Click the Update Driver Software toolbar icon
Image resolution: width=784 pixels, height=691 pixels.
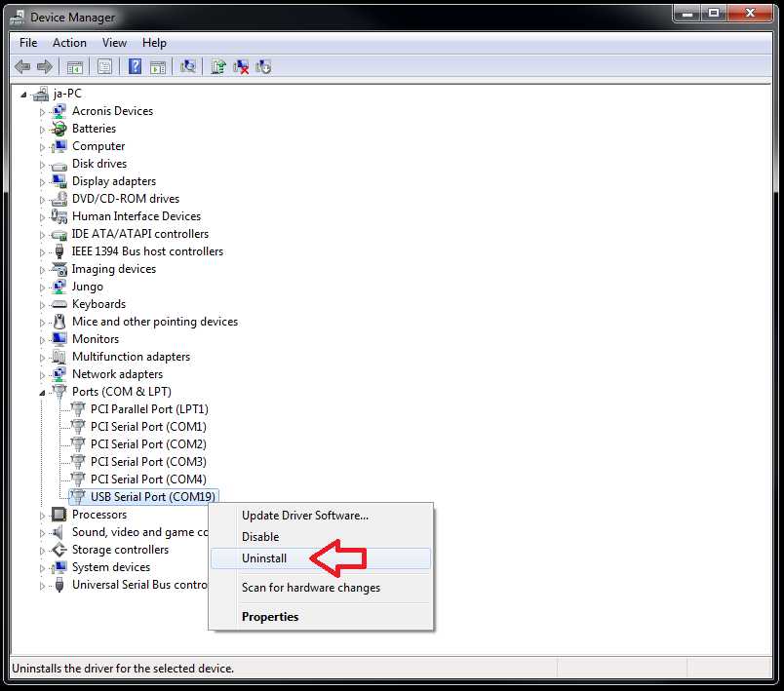coord(218,66)
